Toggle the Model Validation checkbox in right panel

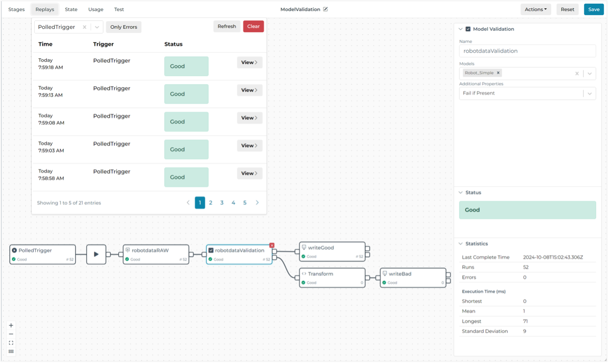(x=468, y=29)
